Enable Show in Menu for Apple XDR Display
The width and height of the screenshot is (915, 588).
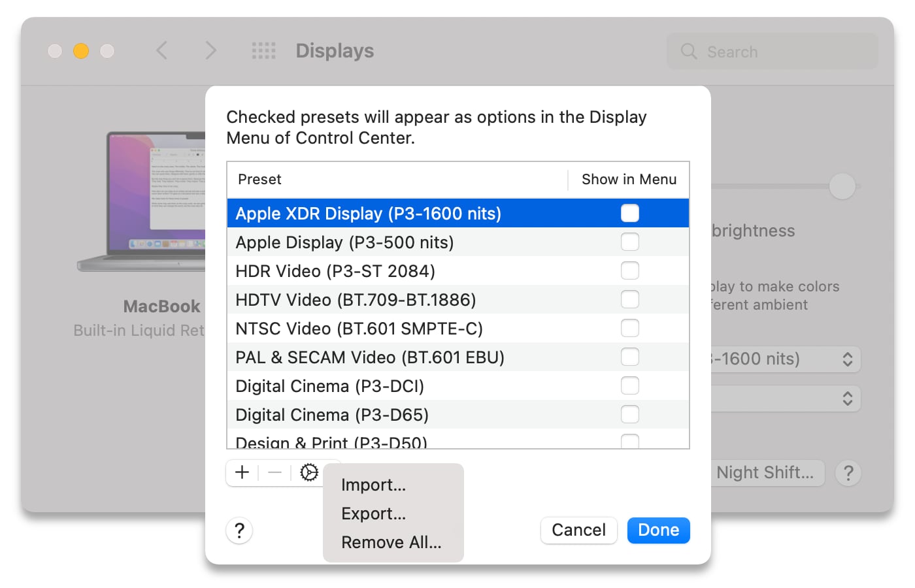point(629,212)
